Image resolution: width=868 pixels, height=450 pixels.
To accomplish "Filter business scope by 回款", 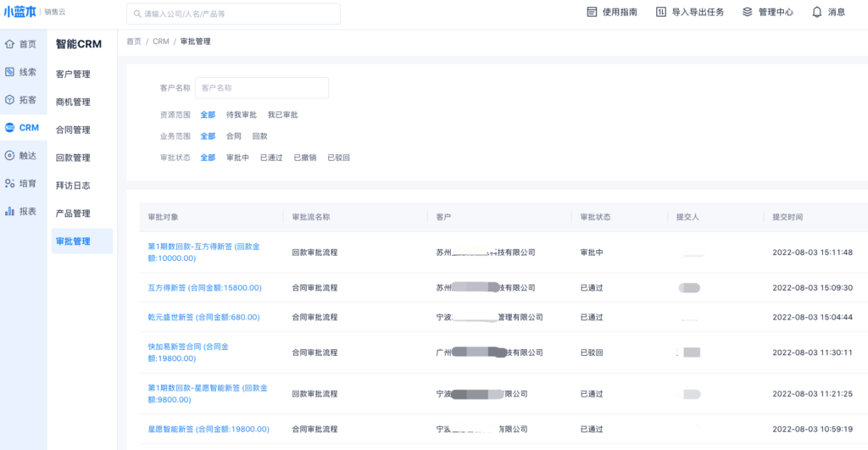I will tap(259, 136).
